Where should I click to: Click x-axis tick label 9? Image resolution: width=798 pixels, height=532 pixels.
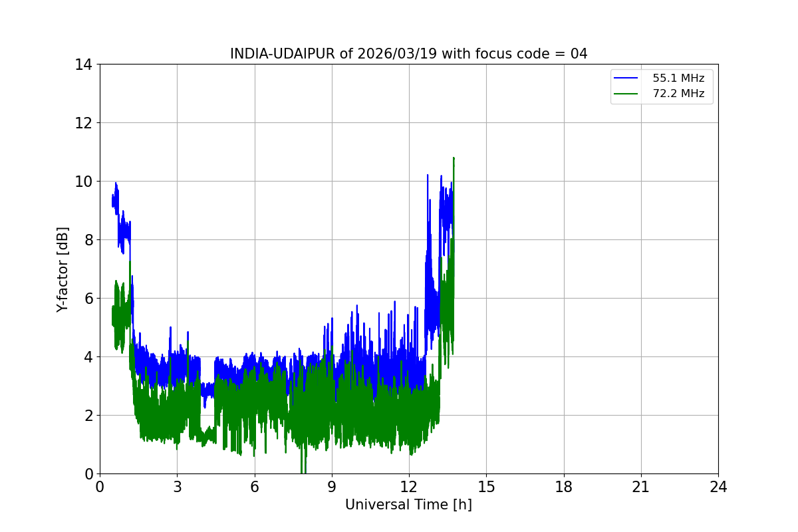point(331,487)
